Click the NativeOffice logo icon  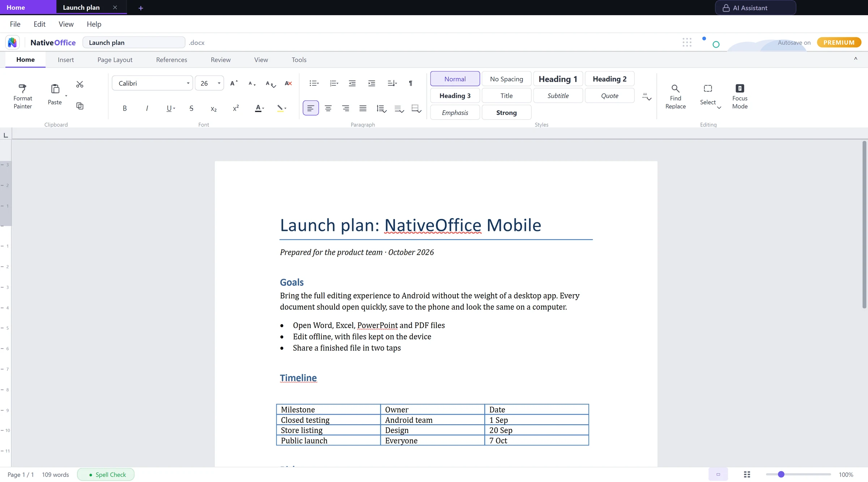point(12,42)
